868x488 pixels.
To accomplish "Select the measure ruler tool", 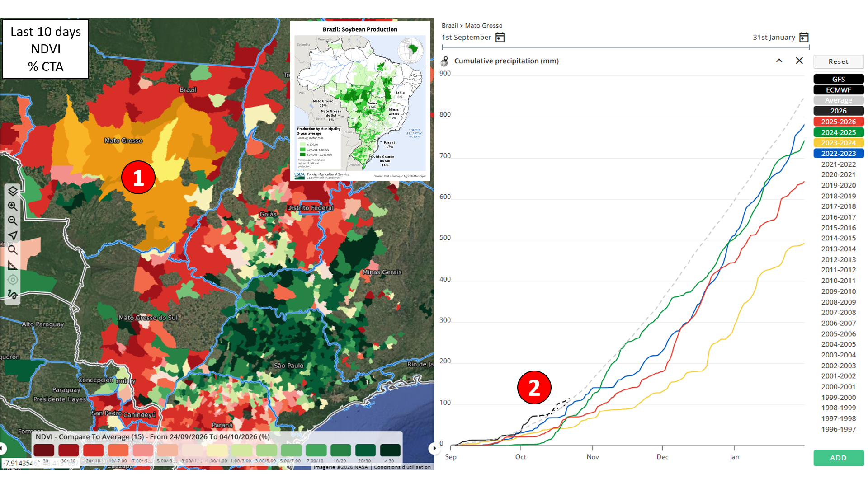I will 13,265.
